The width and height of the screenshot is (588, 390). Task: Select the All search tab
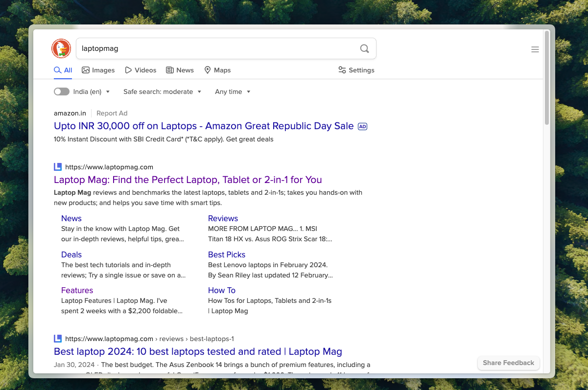point(63,70)
